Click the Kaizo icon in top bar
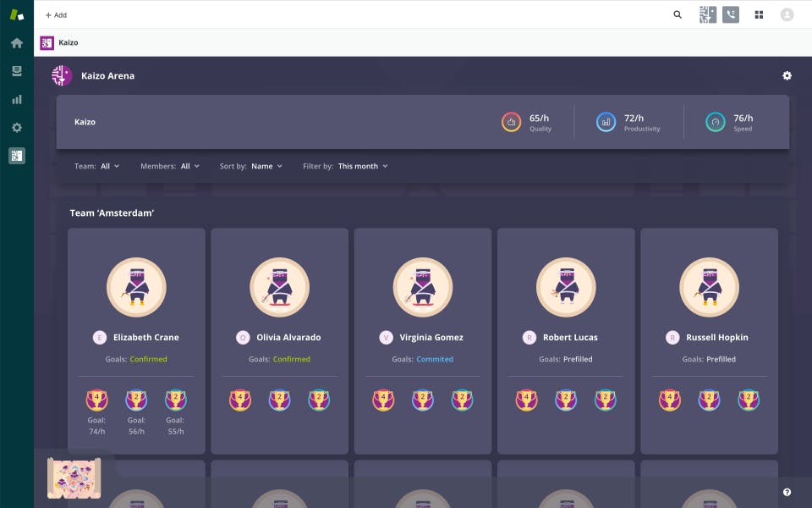 pos(708,14)
